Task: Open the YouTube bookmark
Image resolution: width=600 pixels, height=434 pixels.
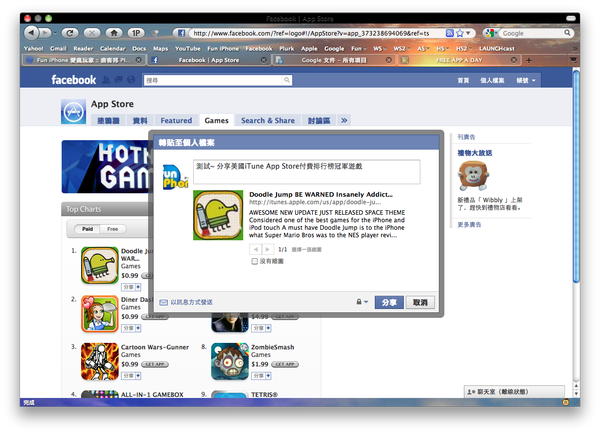Action: click(x=188, y=49)
